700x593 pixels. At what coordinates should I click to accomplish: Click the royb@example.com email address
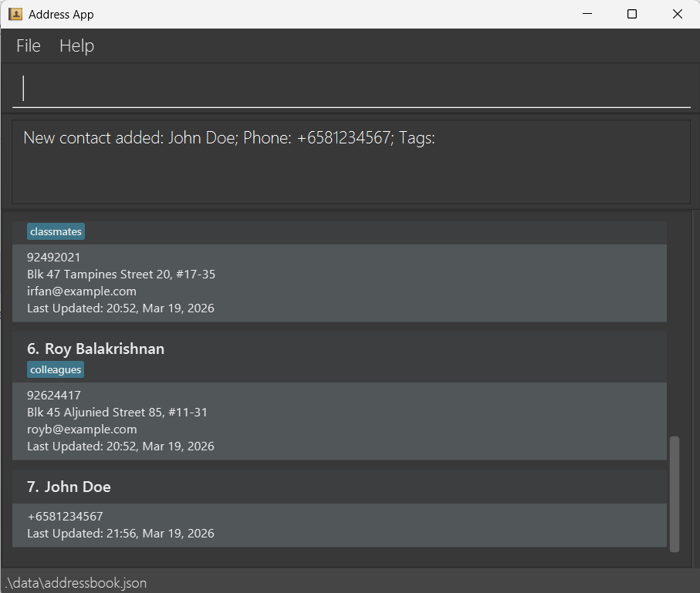pos(82,430)
